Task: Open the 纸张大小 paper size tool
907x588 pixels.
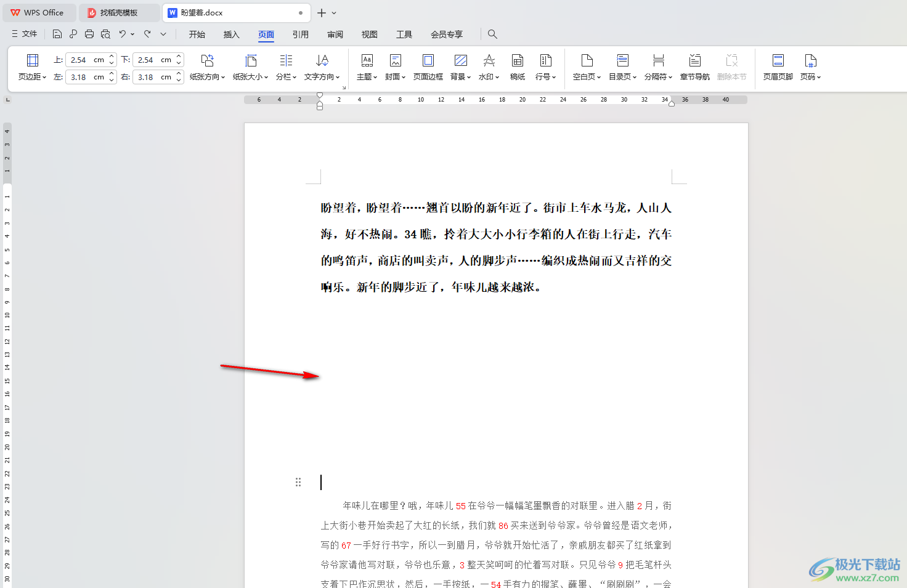Action: click(x=250, y=68)
